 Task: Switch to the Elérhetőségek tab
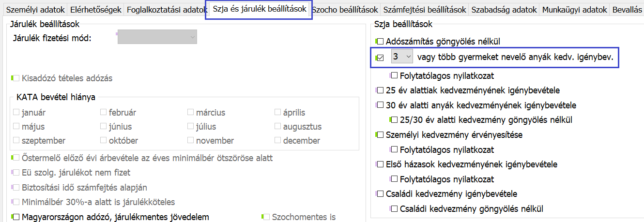pyautogui.click(x=96, y=10)
